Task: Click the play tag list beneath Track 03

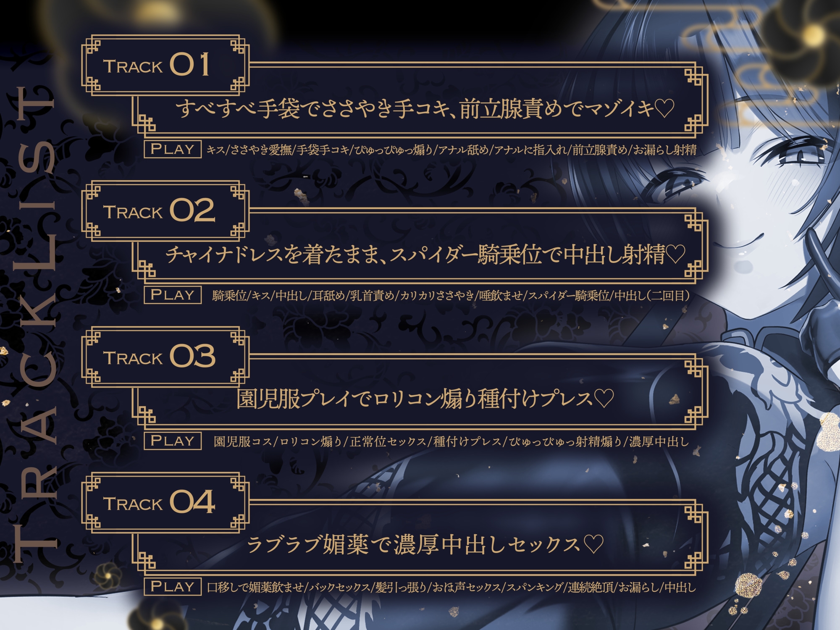Action: click(x=451, y=441)
